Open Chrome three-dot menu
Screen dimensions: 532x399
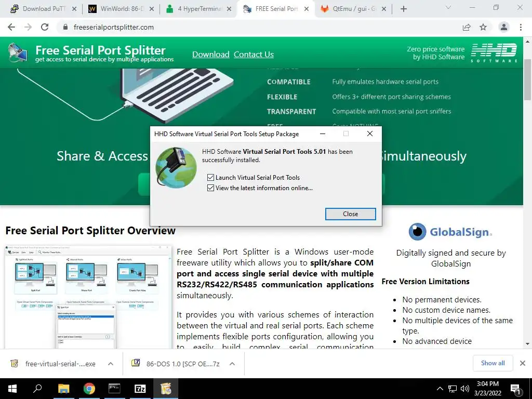(521, 27)
